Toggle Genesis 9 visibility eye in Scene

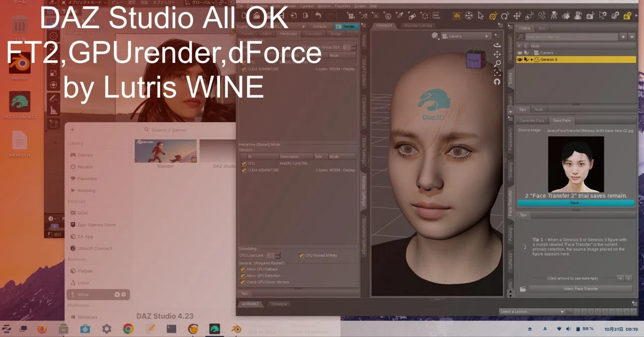point(520,59)
